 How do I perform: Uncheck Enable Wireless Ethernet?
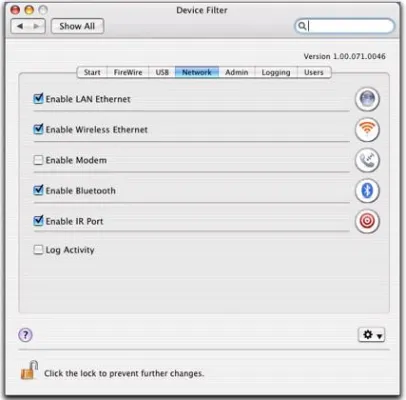(38, 129)
